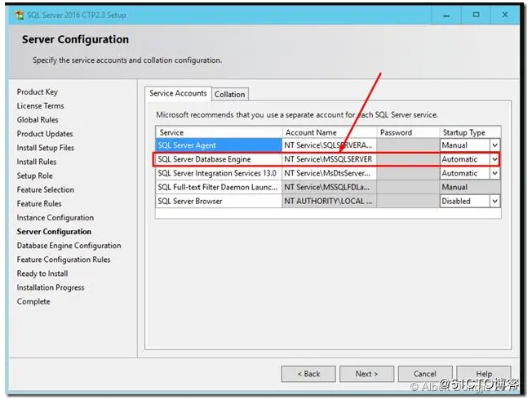This screenshot has height=400, width=532.
Task: Click account name NT Service\MSSQLFDLa...
Action: pos(329,187)
